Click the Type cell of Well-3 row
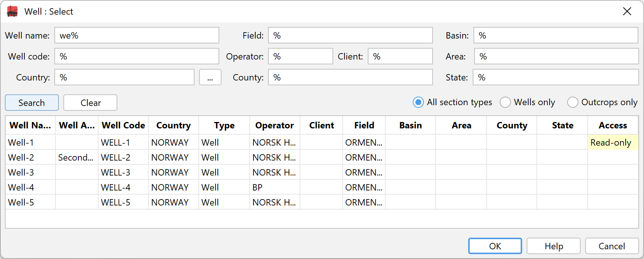Screen dimensions: 644x259 [x=224, y=172]
